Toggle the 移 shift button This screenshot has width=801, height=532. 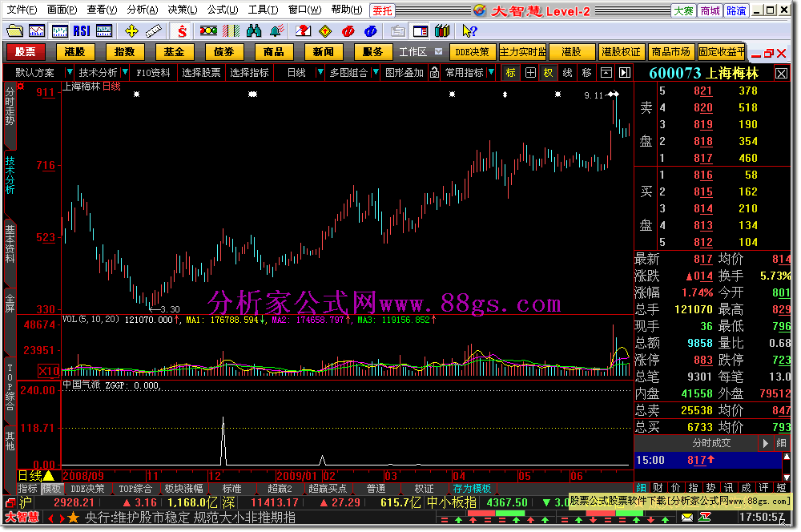[x=586, y=73]
